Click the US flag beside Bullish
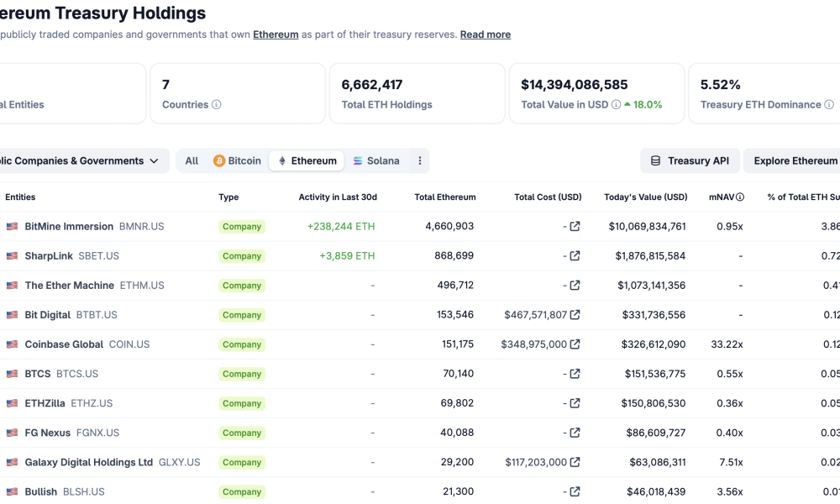 (12, 491)
